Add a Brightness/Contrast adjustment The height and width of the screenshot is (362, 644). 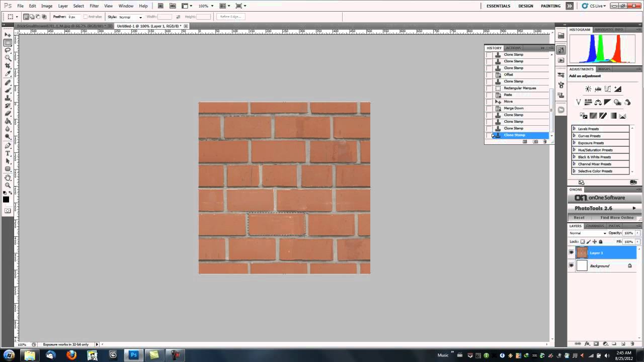click(x=588, y=89)
